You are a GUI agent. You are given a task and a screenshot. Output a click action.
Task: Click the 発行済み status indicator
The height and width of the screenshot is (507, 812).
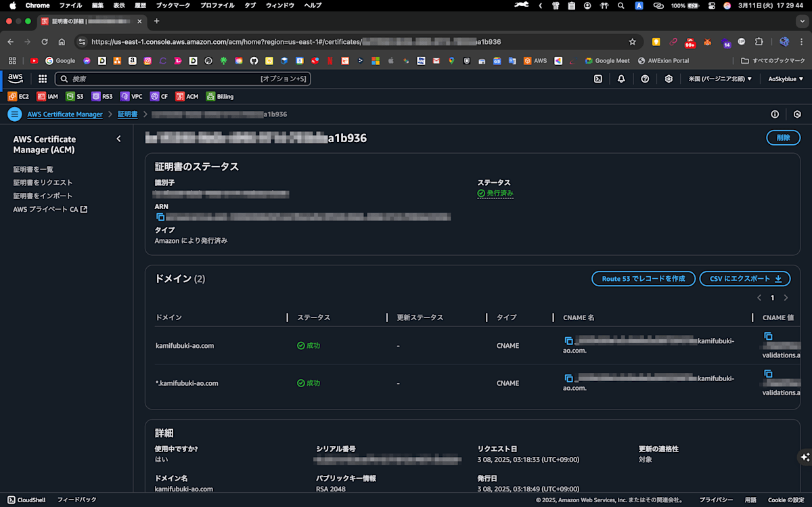tap(495, 194)
